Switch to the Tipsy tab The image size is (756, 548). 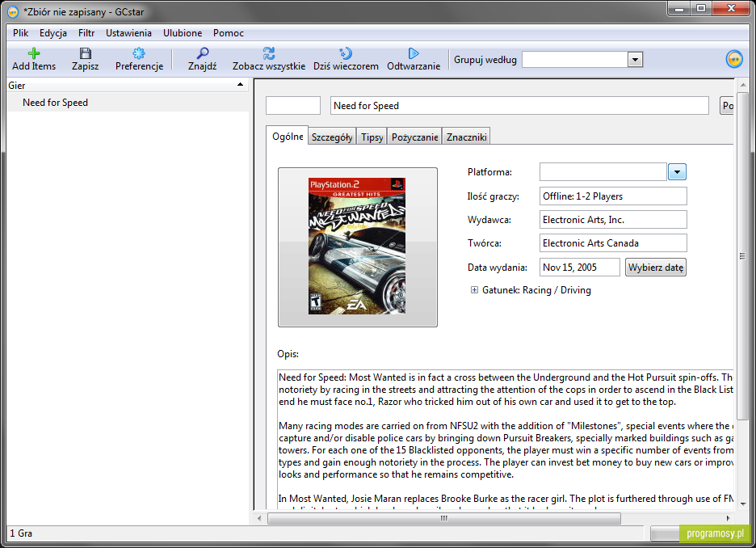[372, 137]
